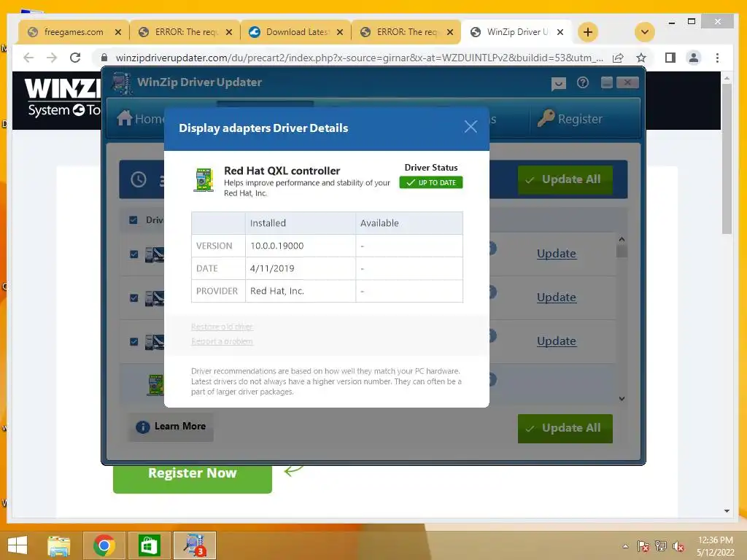Click Update link for first driver row
The height and width of the screenshot is (560, 747).
[x=557, y=253]
